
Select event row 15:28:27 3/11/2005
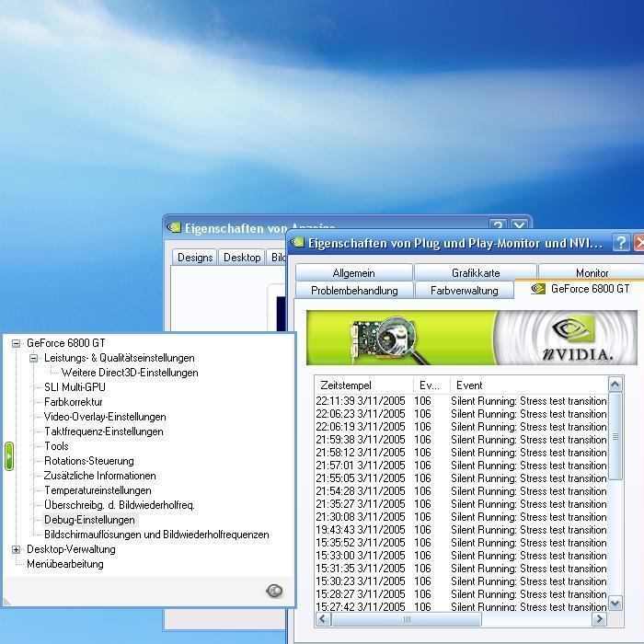pos(461,594)
